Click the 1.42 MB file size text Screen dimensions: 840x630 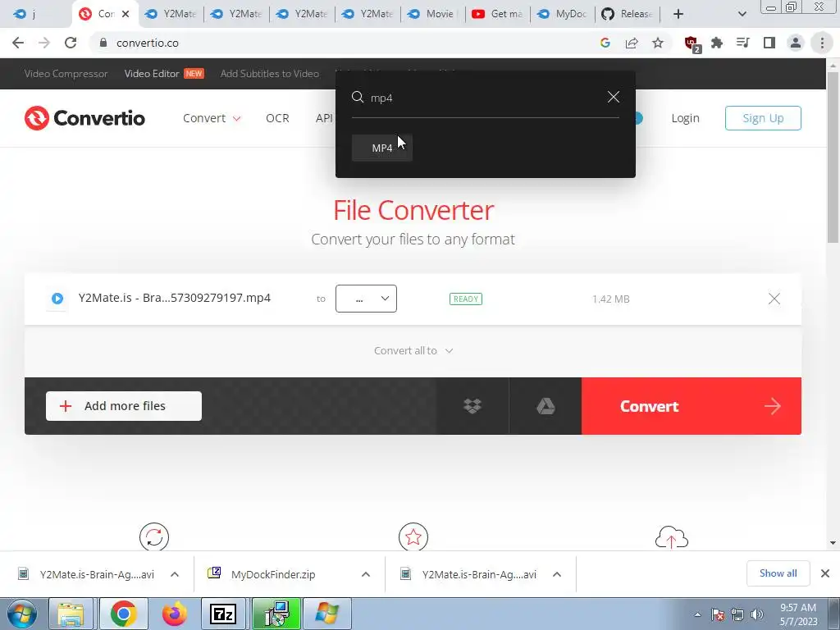point(610,299)
